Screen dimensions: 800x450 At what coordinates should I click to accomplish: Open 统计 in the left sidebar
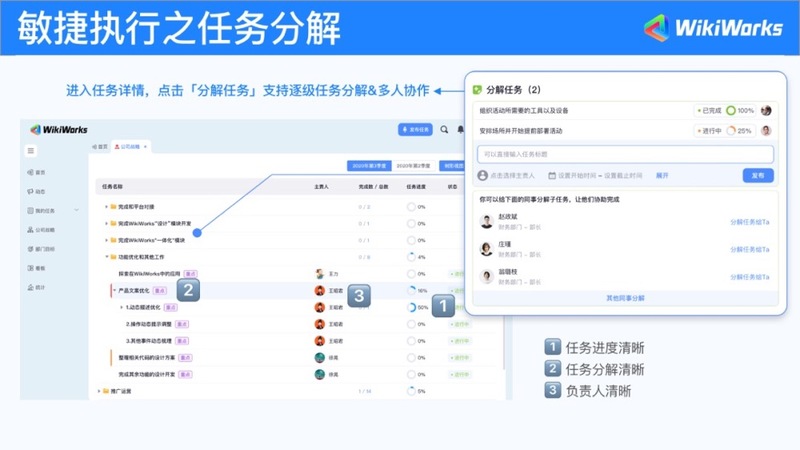38,287
